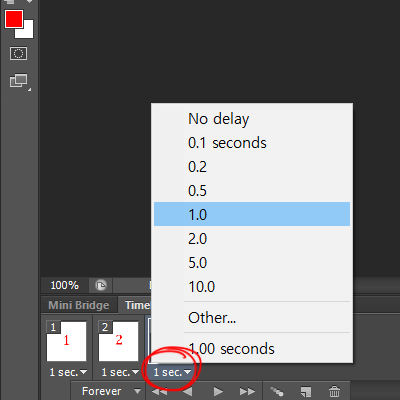Select animation frame 2 thumbnail

[118, 341]
